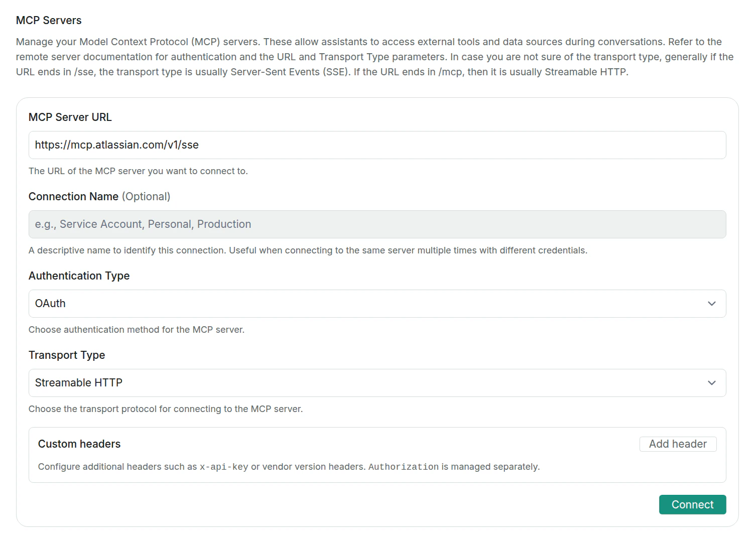
Task: Click the Authentication Type label
Action: pyautogui.click(x=79, y=276)
